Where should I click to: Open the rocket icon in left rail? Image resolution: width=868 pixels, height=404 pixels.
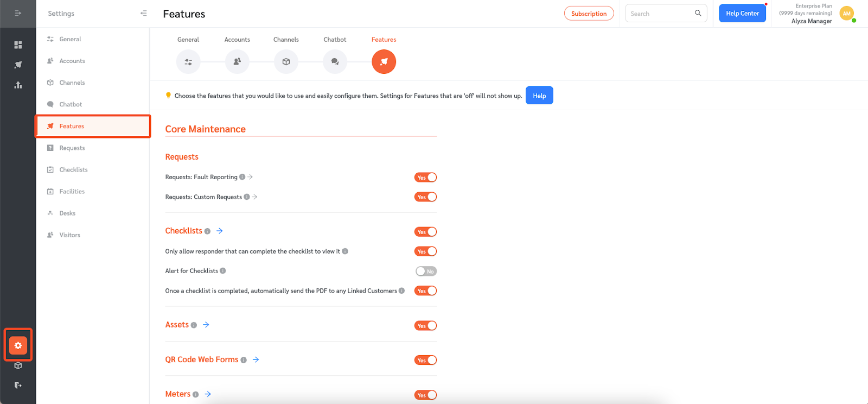(x=18, y=65)
